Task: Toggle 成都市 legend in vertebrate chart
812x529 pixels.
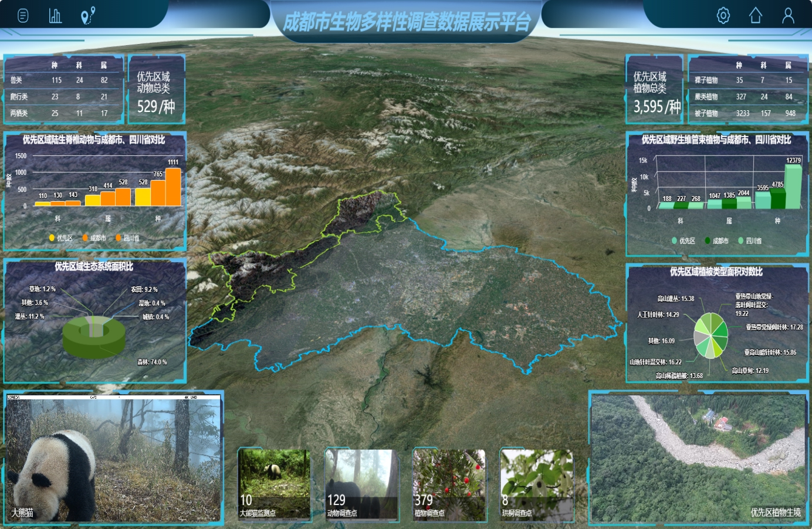Action: coord(94,238)
